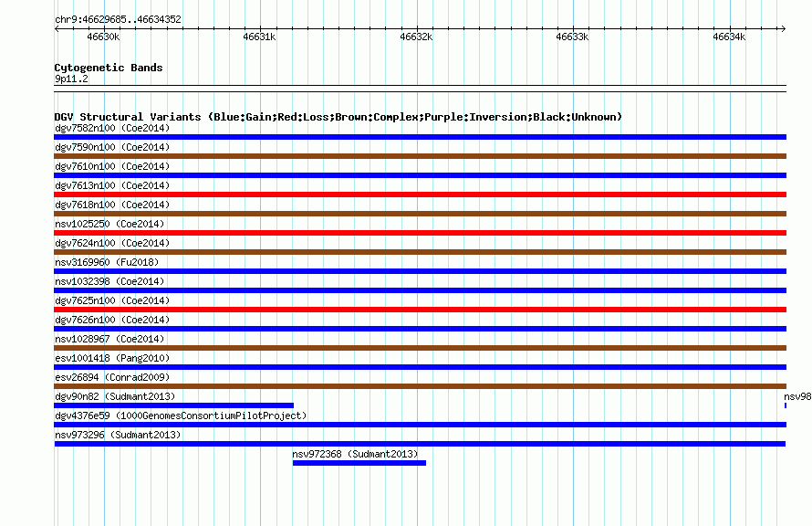Click the 9p11.2 band label
Viewport: 812px width, 526px height.
point(71,79)
